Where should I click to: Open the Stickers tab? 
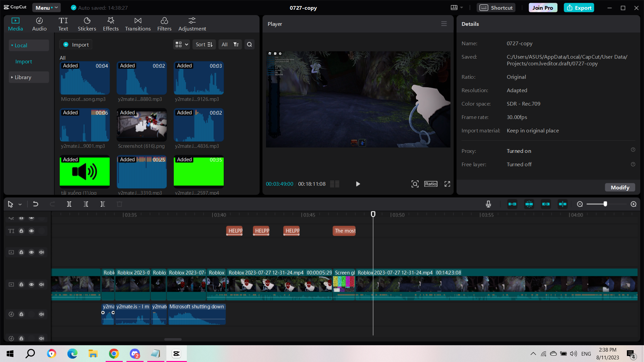tap(87, 24)
